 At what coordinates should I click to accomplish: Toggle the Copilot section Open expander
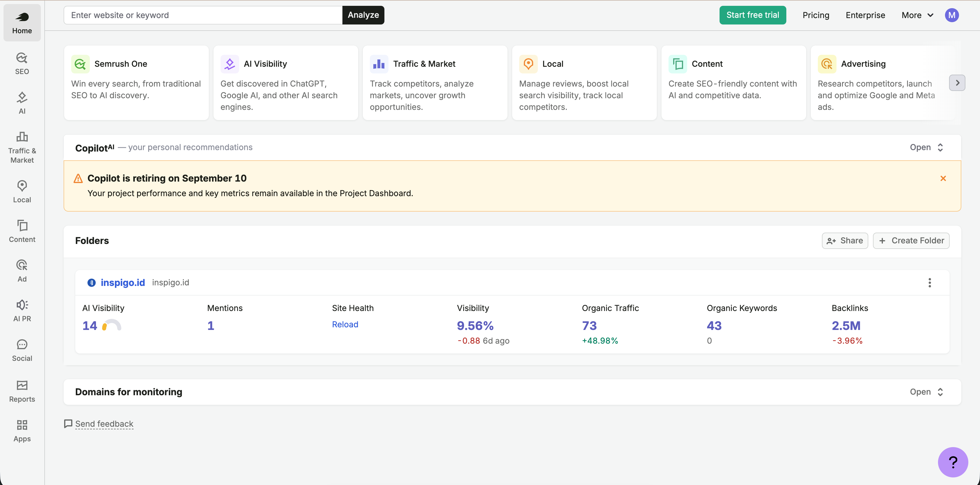coord(926,147)
